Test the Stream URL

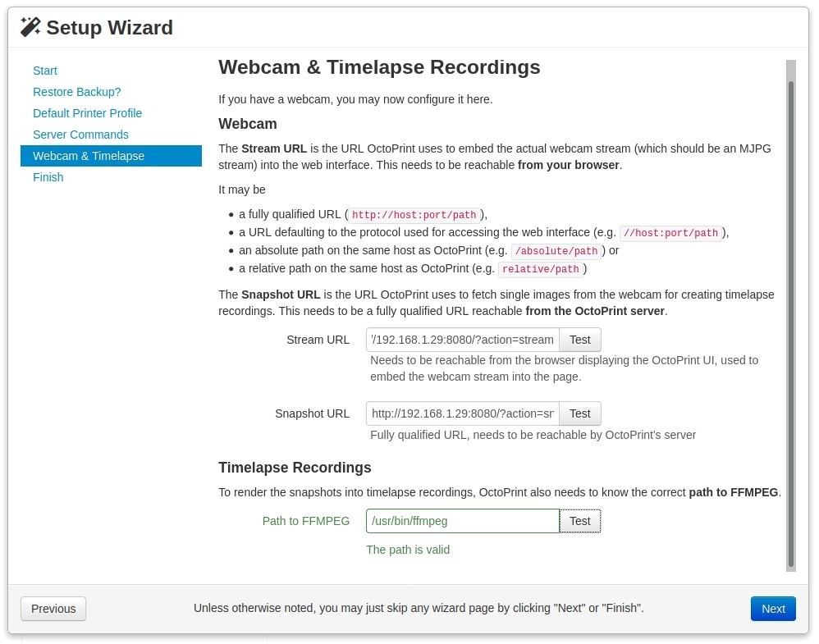coord(580,340)
